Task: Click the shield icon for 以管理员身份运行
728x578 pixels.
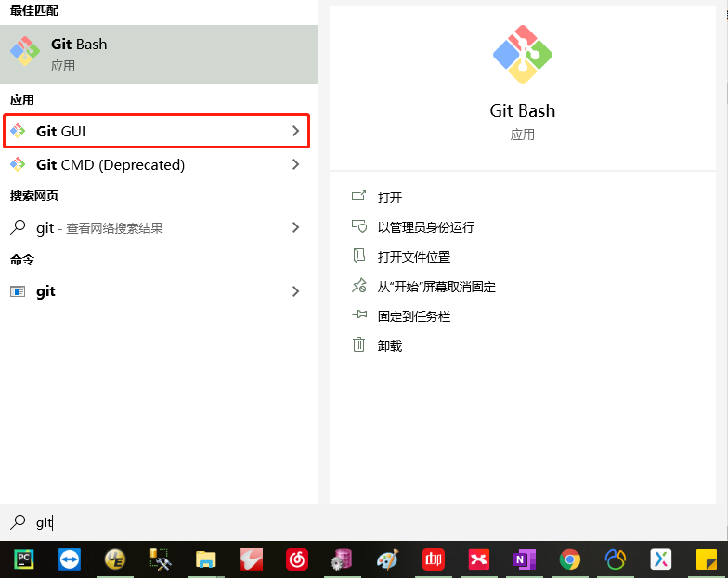Action: pos(358,226)
